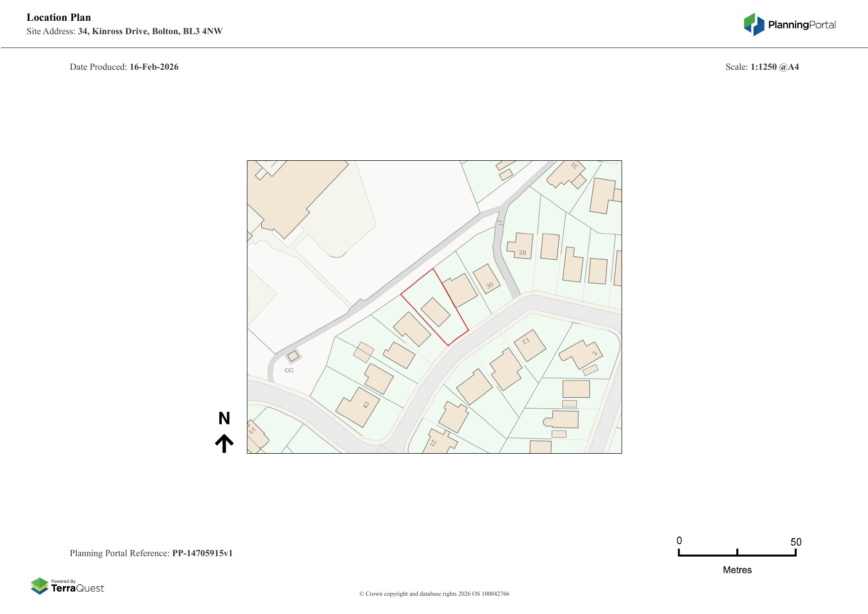Click the north arrow symbol
The width and height of the screenshot is (868, 614).
[224, 443]
